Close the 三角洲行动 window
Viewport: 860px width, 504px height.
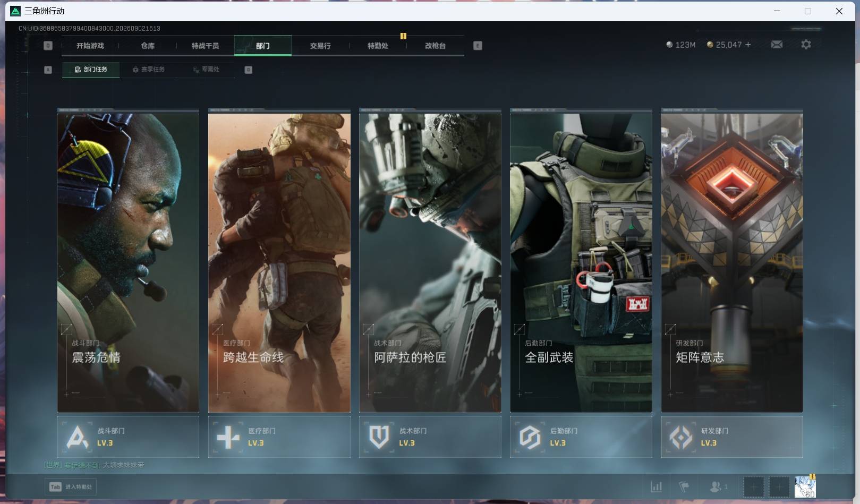point(839,11)
